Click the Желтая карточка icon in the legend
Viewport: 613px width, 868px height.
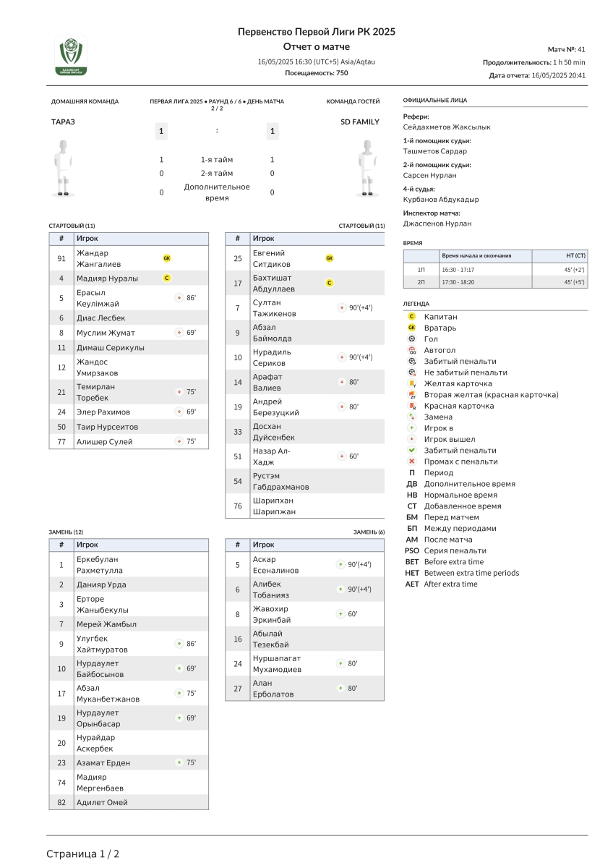[412, 383]
